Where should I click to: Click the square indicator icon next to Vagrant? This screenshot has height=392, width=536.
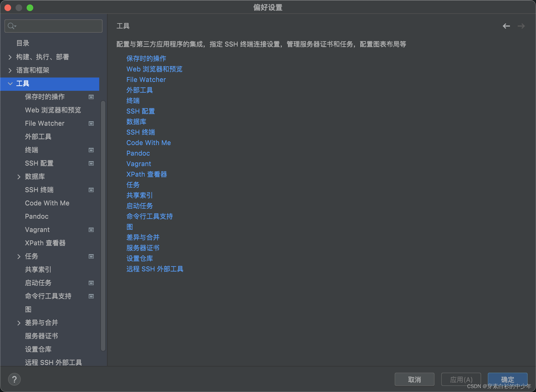91,229
